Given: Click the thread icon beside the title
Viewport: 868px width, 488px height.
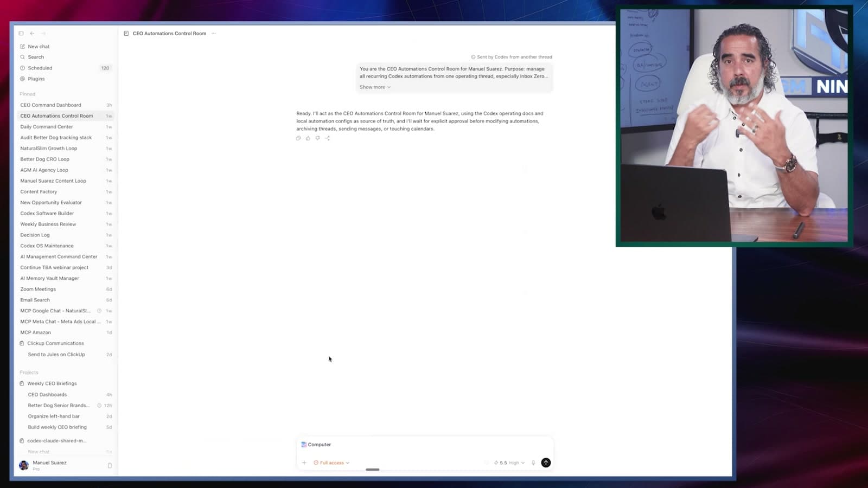Looking at the screenshot, I should (x=126, y=34).
